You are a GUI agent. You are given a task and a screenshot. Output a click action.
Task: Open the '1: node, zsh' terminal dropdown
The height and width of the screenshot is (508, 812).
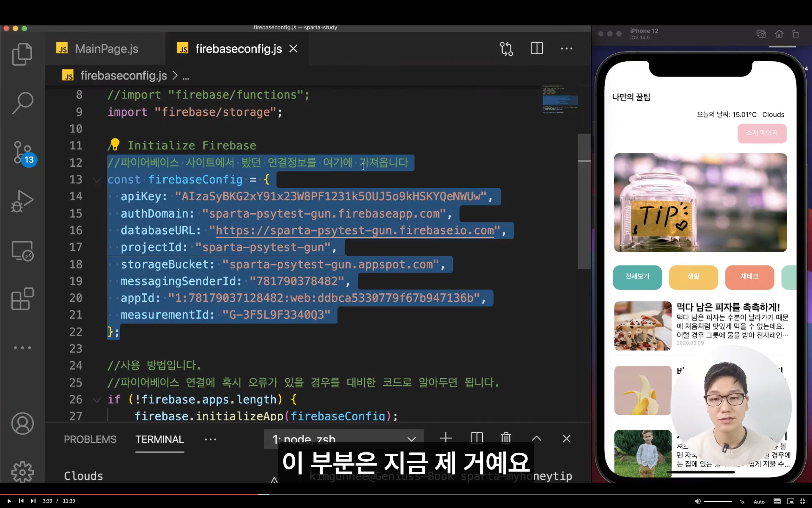344,439
